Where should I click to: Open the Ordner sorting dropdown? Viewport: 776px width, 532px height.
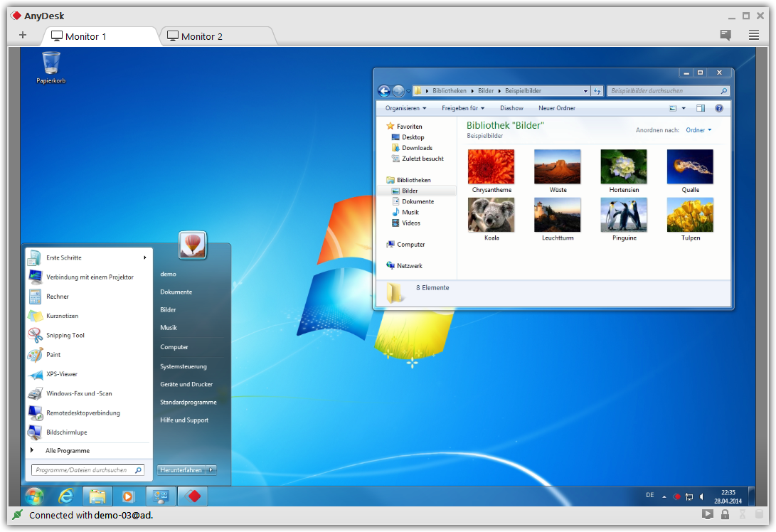696,130
